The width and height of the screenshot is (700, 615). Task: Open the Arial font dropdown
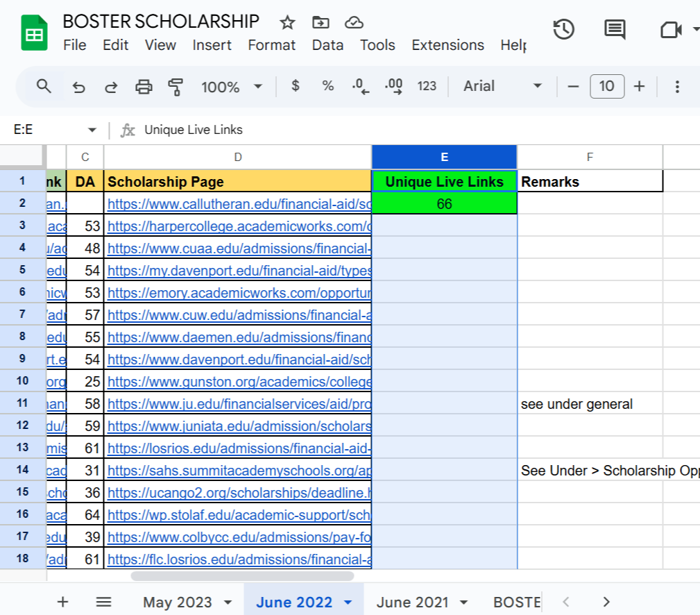point(503,86)
